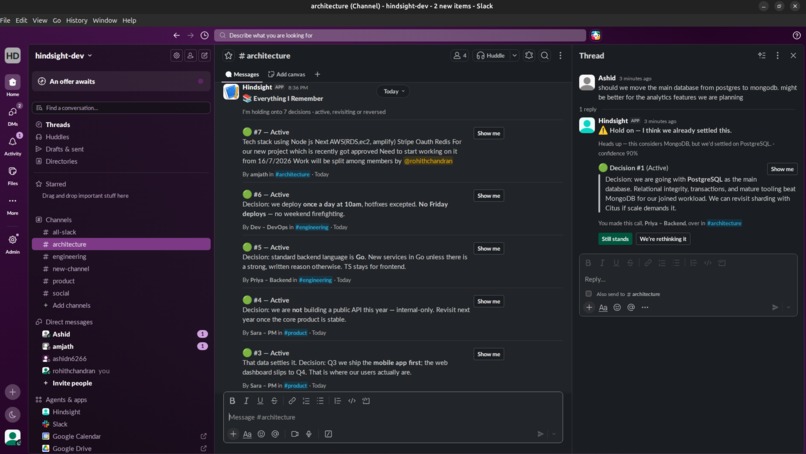Screen dimensions: 806x454
Task: Open the Threads sidebar item
Action: 121,124
